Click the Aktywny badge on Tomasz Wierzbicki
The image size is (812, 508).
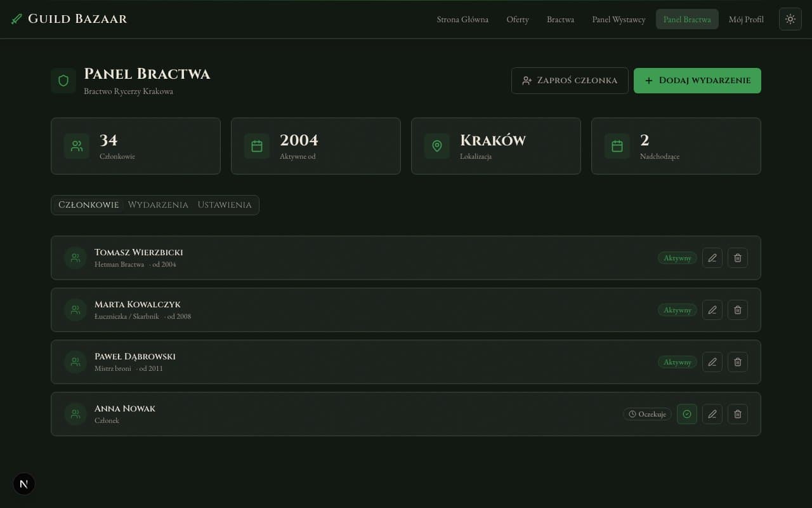point(678,258)
